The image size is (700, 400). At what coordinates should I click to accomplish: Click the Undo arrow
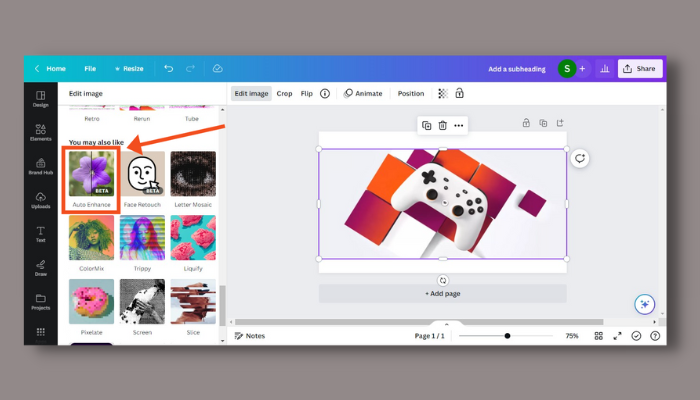(168, 68)
